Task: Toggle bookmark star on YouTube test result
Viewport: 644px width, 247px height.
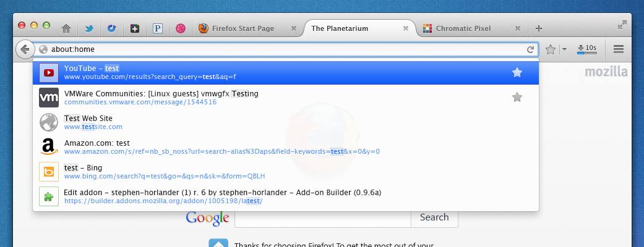Action: click(x=517, y=73)
